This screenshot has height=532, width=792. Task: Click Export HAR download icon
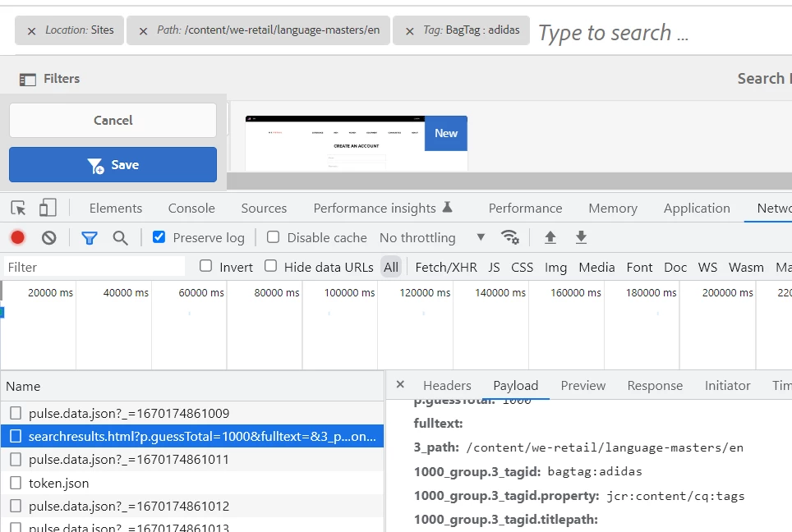(x=582, y=237)
